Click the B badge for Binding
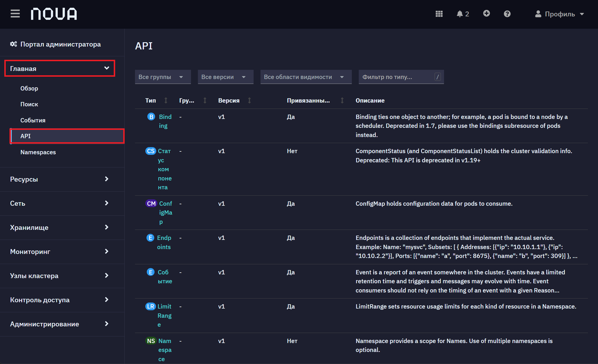The height and width of the screenshot is (364, 598). [x=151, y=117]
